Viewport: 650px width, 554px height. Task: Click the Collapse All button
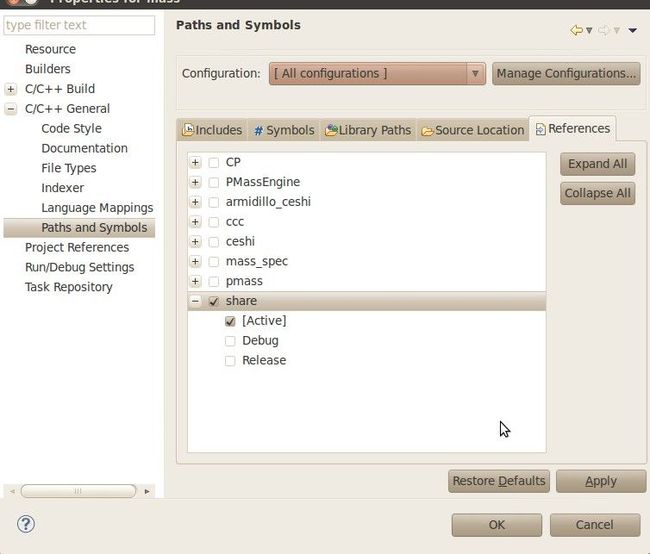tap(597, 193)
